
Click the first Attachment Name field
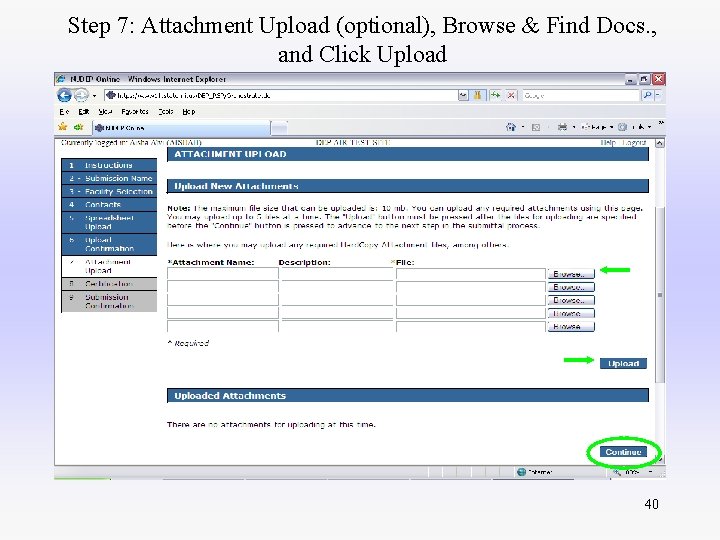tap(223, 274)
